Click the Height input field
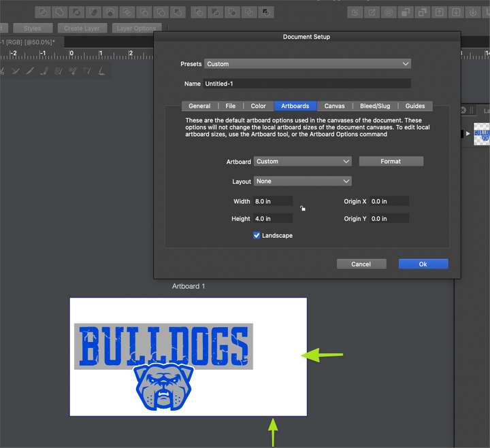The image size is (490, 448). [273, 218]
